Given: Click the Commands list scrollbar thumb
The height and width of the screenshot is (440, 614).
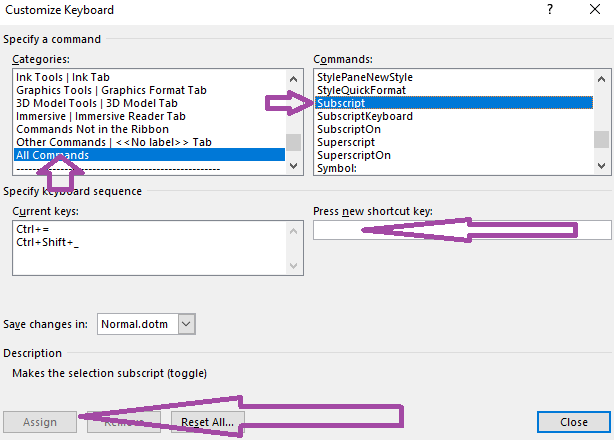Looking at the screenshot, I should (601, 139).
